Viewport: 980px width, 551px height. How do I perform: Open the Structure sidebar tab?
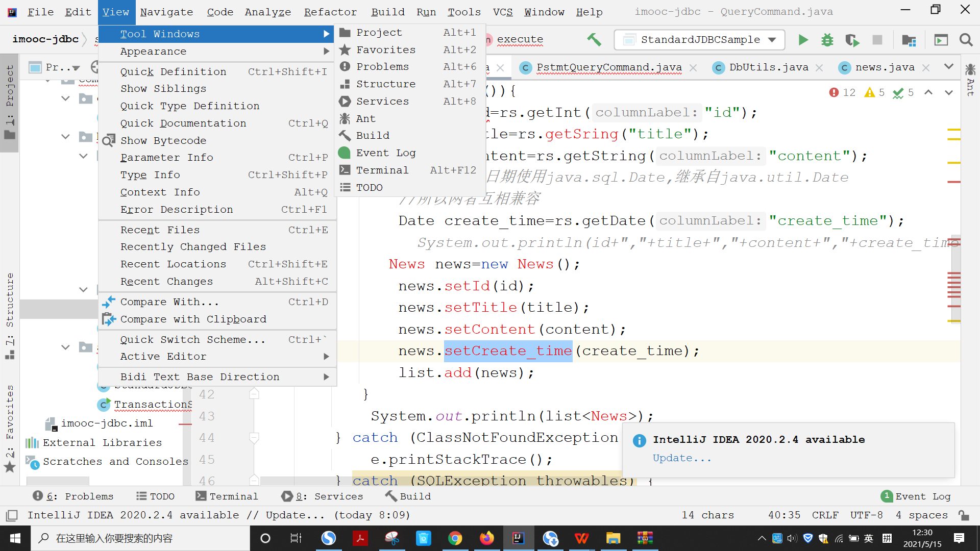coord(10,315)
